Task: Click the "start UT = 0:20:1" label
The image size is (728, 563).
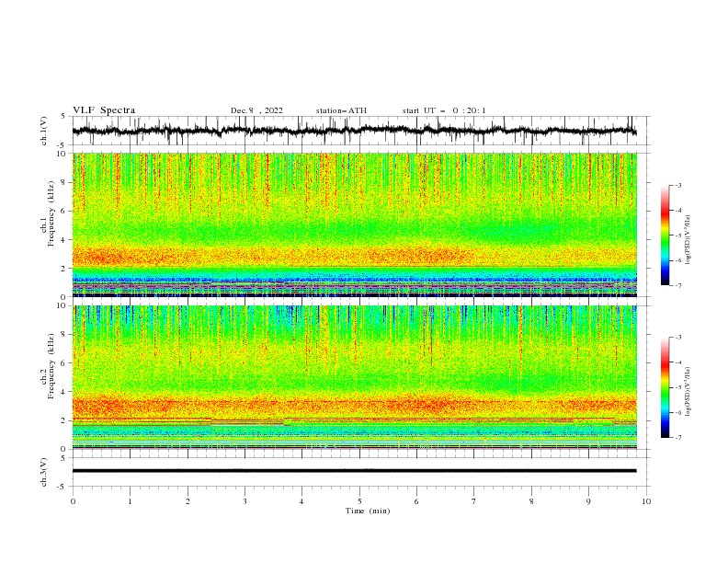Action: click(x=444, y=110)
